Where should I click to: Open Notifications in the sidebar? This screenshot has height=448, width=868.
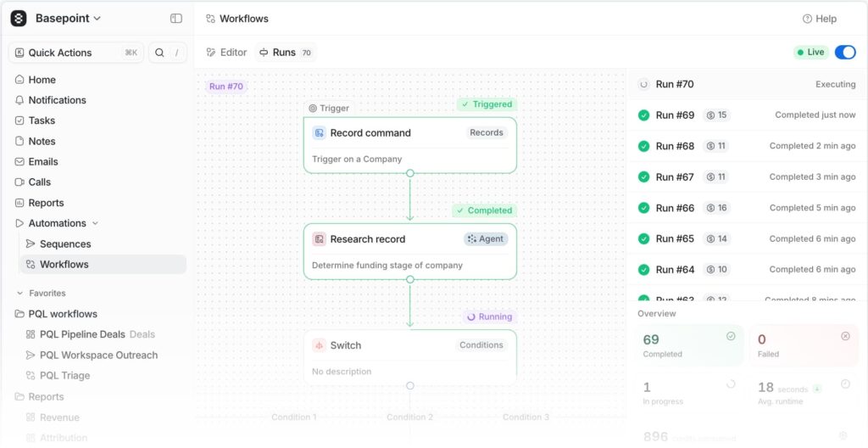tap(57, 100)
